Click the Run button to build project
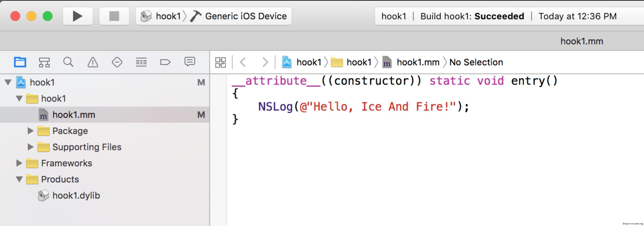644x226 pixels. [78, 16]
